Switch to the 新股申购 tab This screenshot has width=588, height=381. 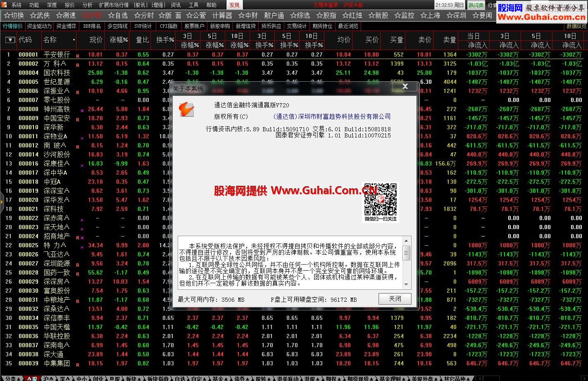click(220, 26)
